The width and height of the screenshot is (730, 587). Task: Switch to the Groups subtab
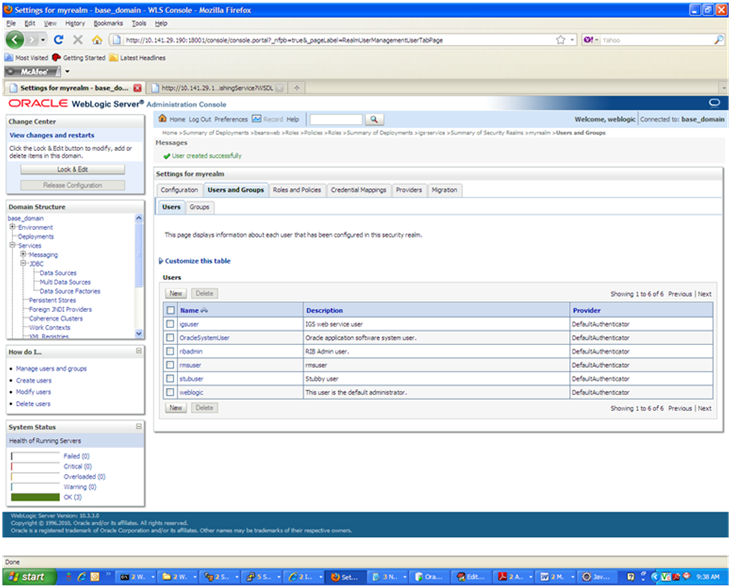[x=199, y=207]
